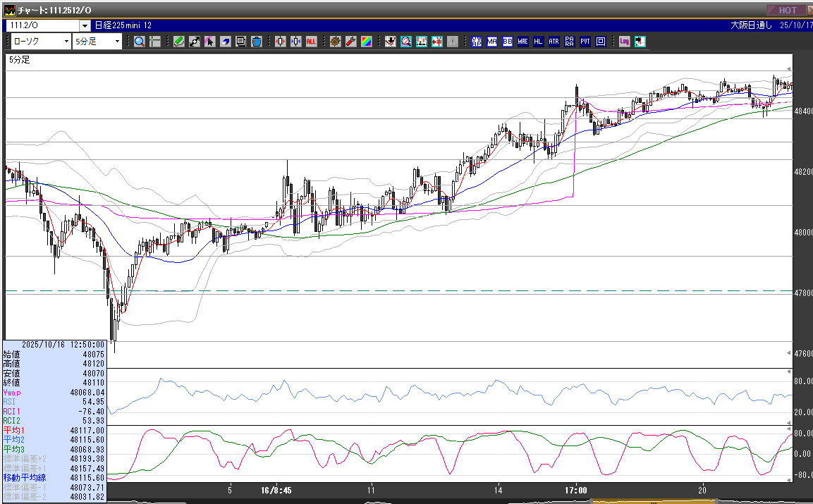Click the trash bin delete icon

[x=257, y=42]
